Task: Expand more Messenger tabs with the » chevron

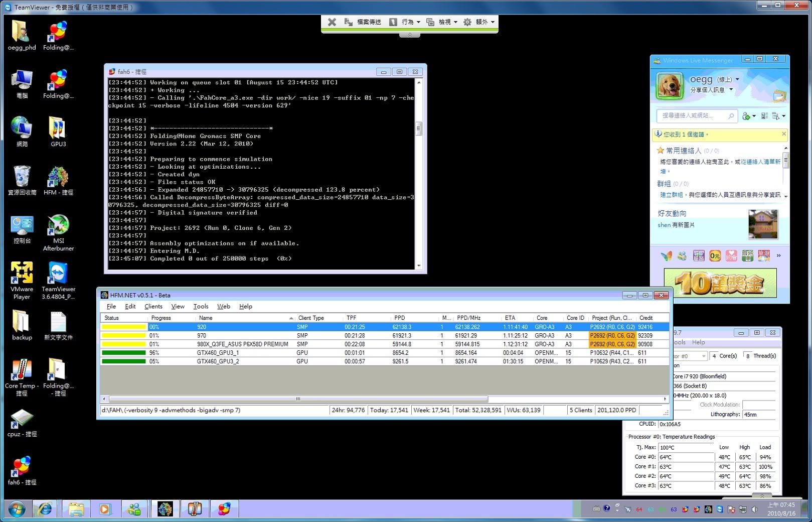Action: point(778,255)
